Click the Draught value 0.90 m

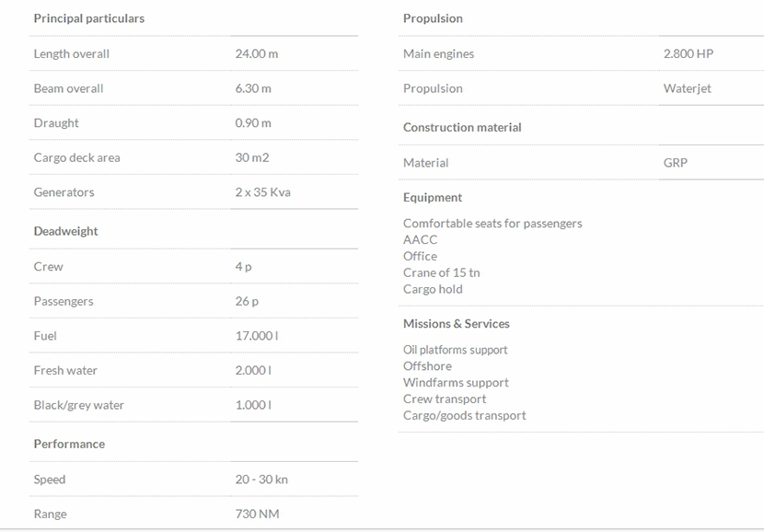point(253,123)
